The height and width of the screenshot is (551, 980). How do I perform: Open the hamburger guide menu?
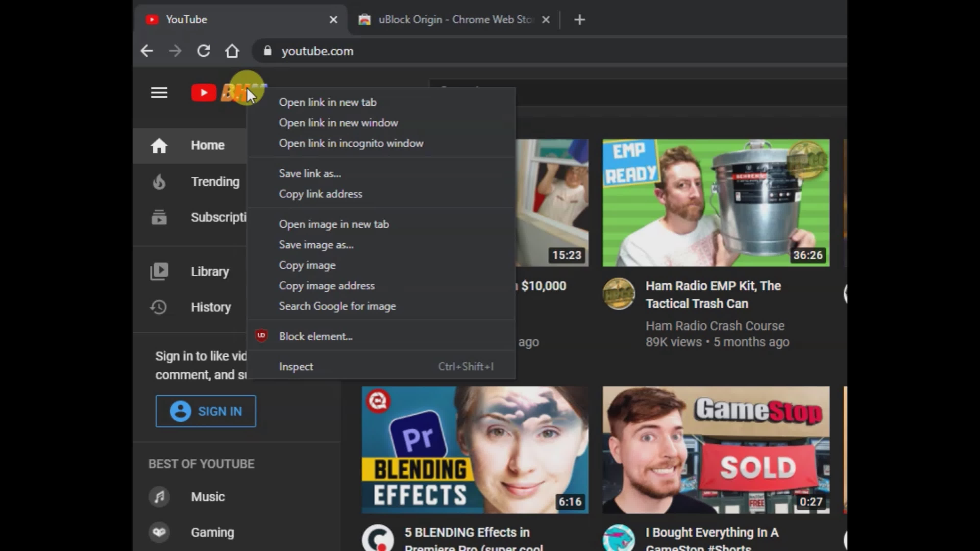tap(159, 93)
